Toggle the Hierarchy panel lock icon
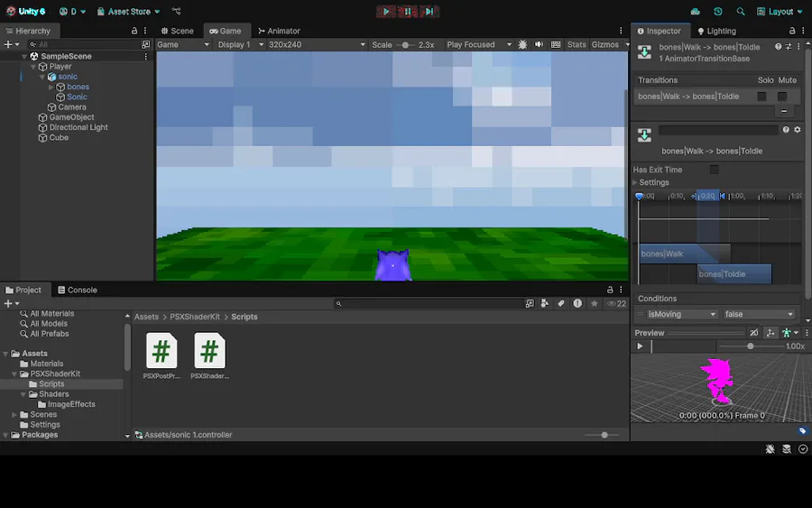This screenshot has width=812, height=508. click(134, 31)
